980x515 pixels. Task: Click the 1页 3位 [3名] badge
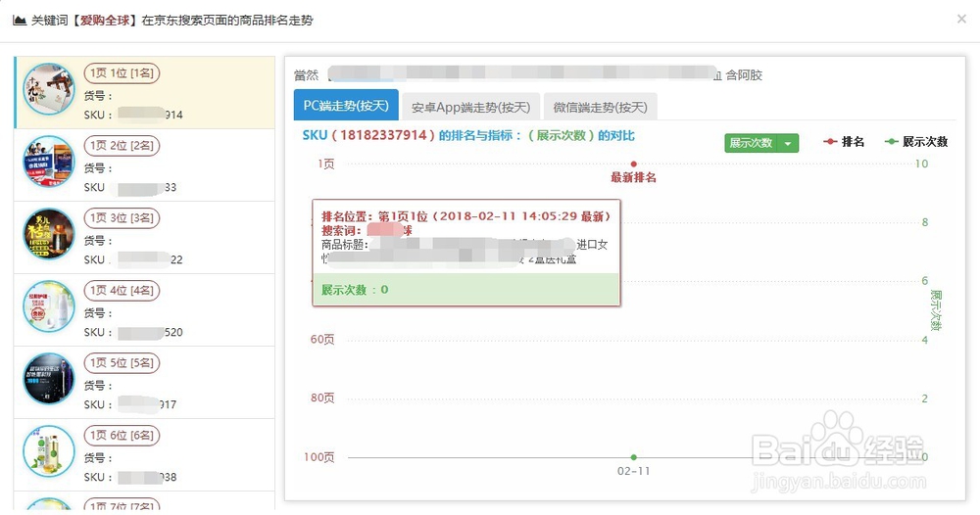122,218
